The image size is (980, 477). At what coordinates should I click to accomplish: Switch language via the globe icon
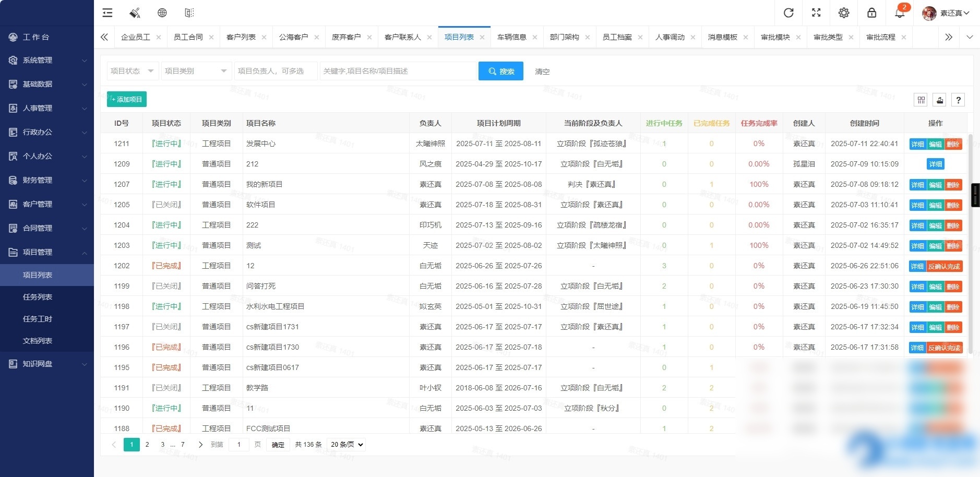coord(162,13)
